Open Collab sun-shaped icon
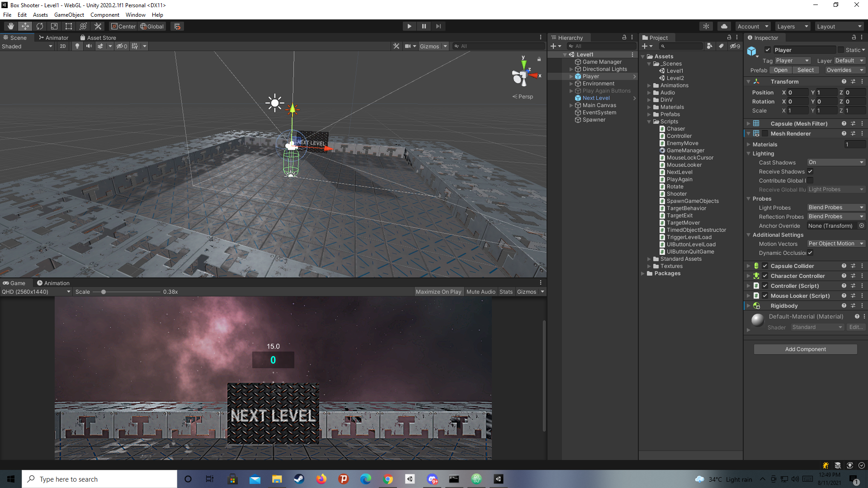The height and width of the screenshot is (488, 868). point(706,26)
